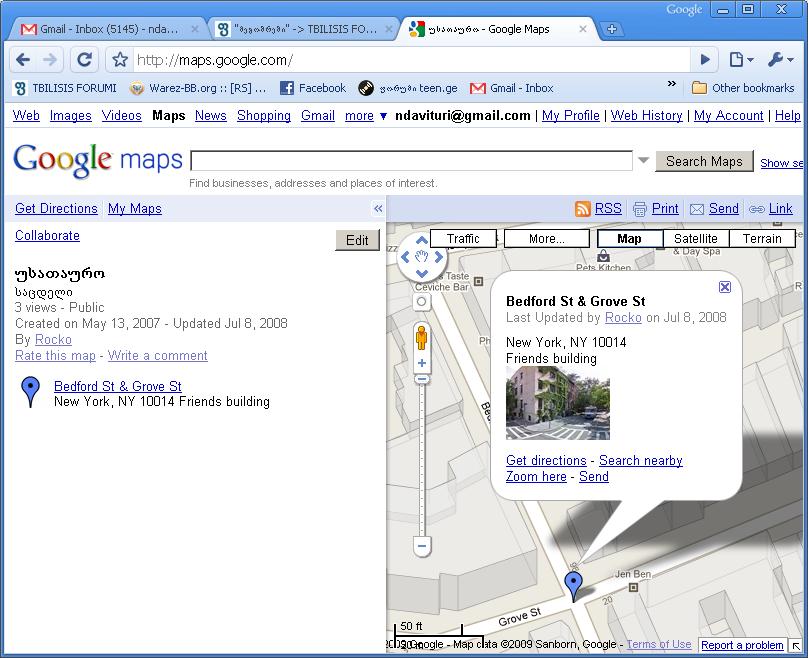Close the Bedford St info window
Image resolution: width=808 pixels, height=658 pixels.
[x=725, y=287]
